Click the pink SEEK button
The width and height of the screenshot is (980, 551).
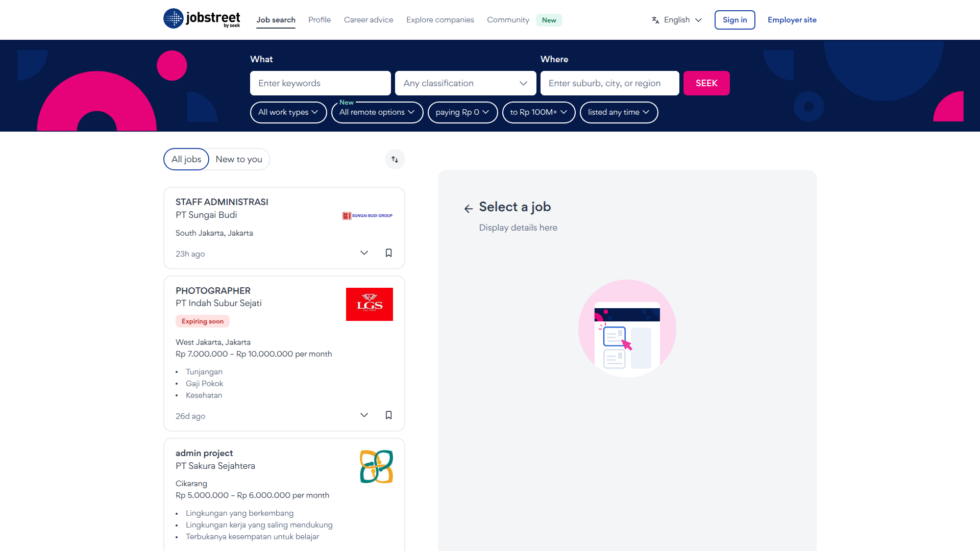[x=706, y=83]
